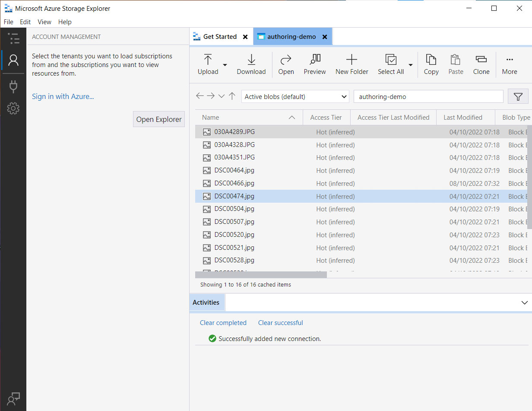Expand the Select All dropdown arrow
The width and height of the screenshot is (532, 411).
click(410, 65)
